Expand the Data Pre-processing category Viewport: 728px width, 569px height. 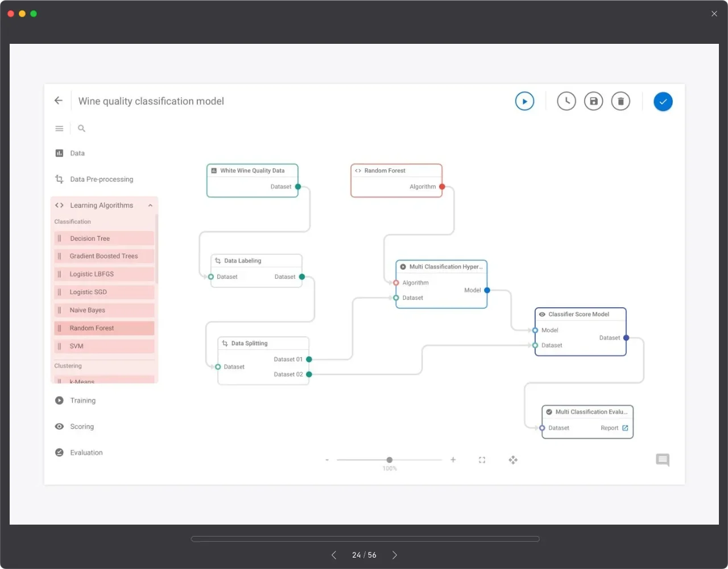pos(101,179)
